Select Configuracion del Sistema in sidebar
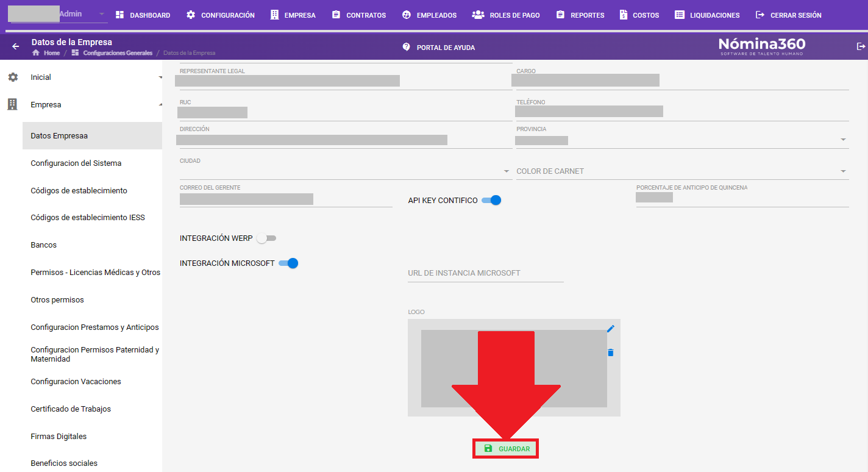Viewport: 868px width, 472px height. coord(92,163)
